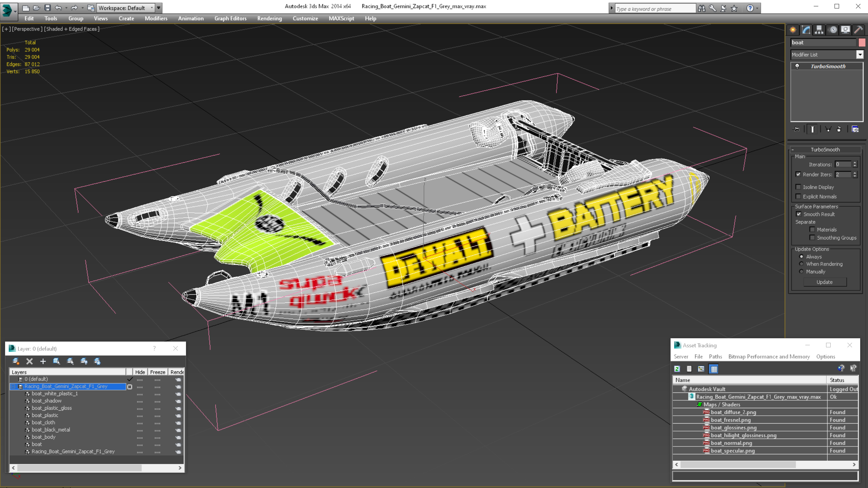Viewport: 868px width, 488px height.
Task: Click pink object color swatch
Action: pyautogui.click(x=862, y=42)
